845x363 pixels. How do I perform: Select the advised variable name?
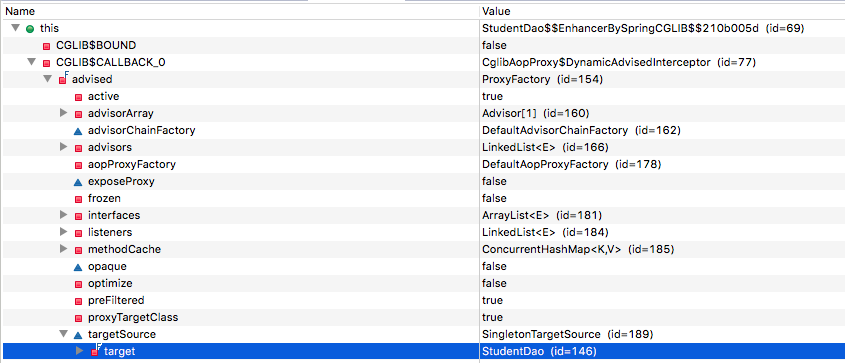(x=92, y=79)
